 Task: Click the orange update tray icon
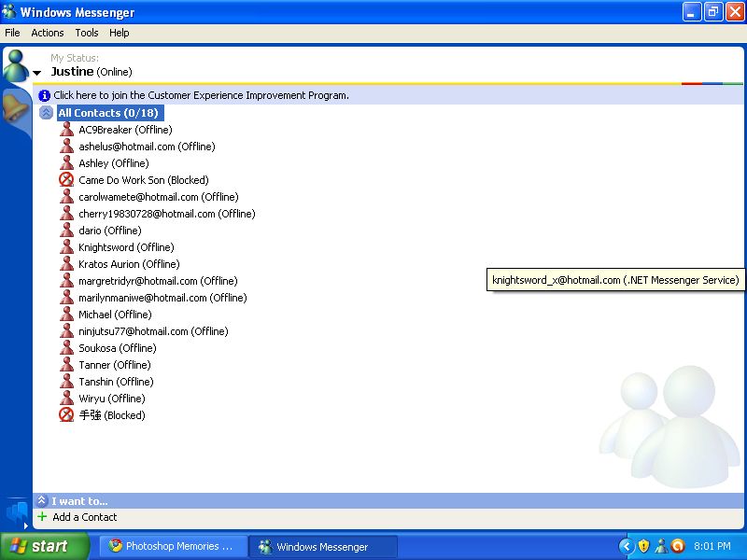tap(678, 546)
